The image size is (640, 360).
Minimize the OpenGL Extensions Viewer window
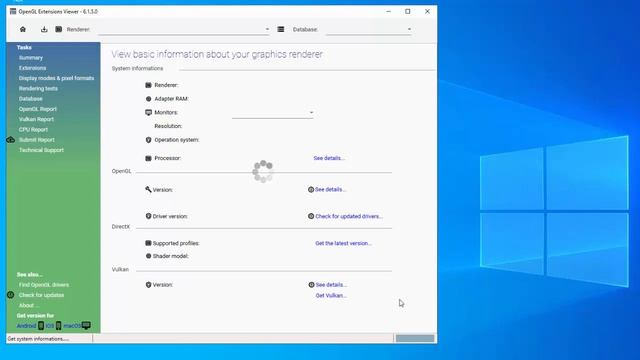click(389, 11)
